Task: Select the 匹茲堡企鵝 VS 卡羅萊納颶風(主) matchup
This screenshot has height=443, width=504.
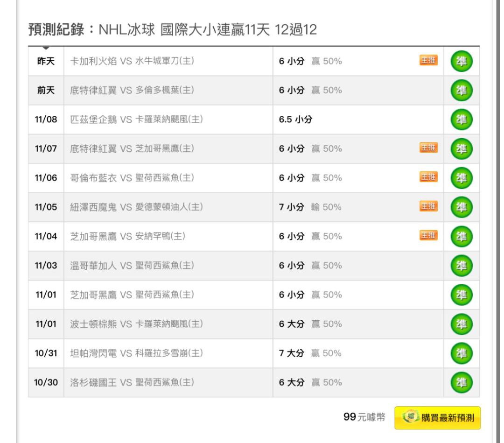Action: coord(137,120)
